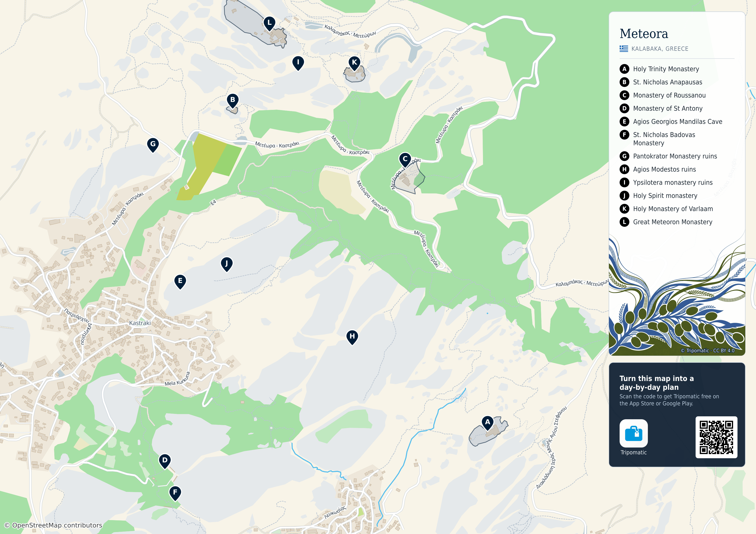756x534 pixels.
Task: Click the Mela Kurkuna street label
Action: (x=178, y=379)
